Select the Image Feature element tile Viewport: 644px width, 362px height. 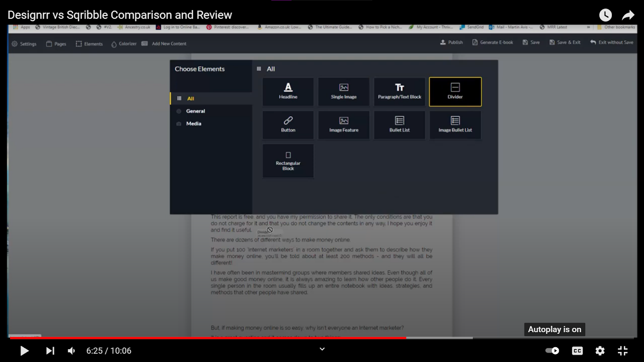(344, 125)
